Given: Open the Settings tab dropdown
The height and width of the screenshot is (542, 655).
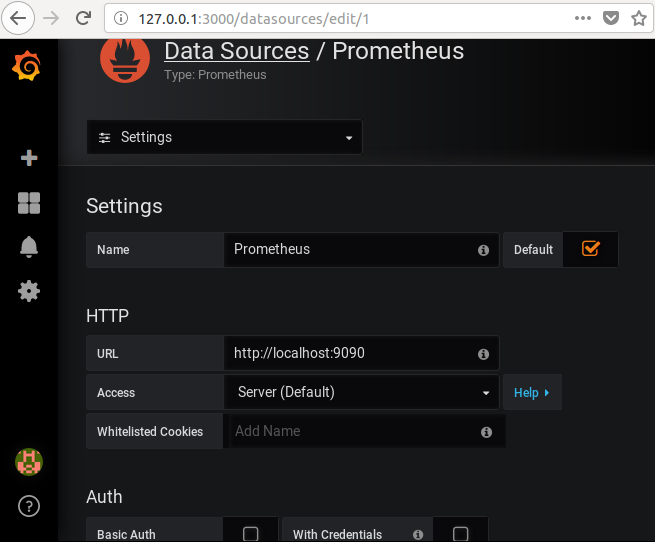Looking at the screenshot, I should point(225,137).
